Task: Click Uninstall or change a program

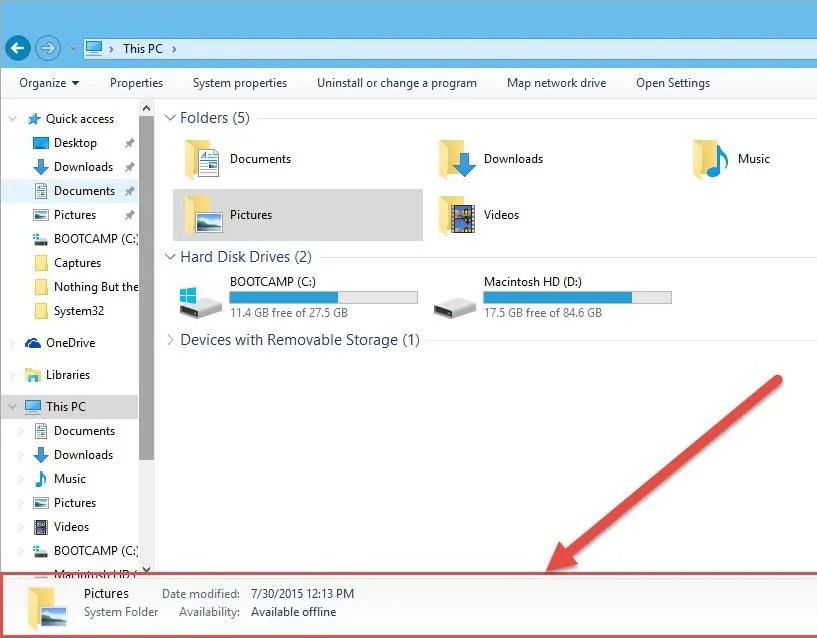Action: [397, 83]
